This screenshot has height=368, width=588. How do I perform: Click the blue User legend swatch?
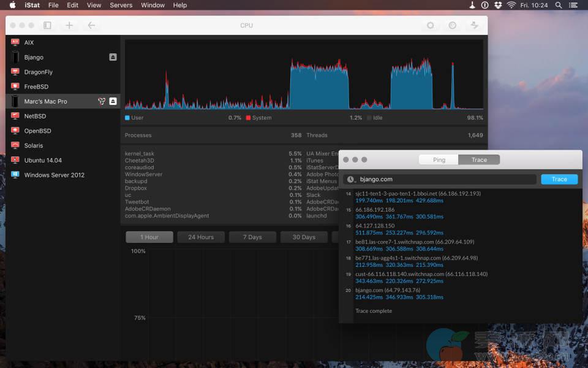pyautogui.click(x=127, y=118)
